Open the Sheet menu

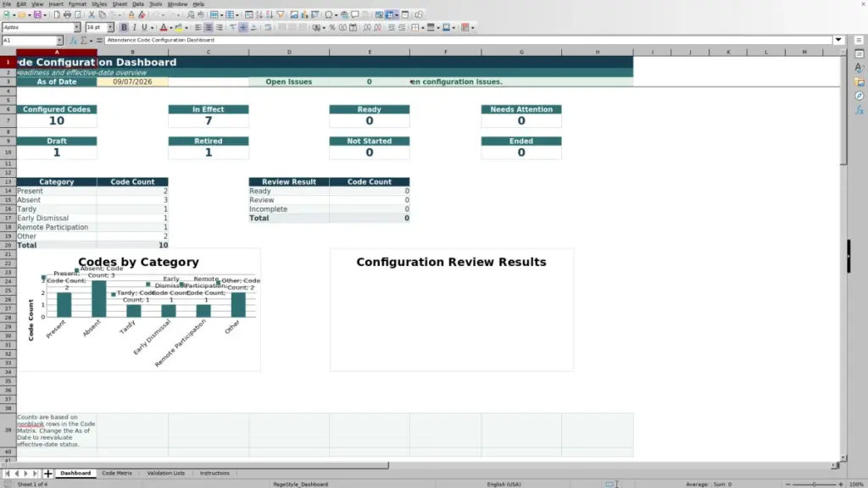[120, 4]
